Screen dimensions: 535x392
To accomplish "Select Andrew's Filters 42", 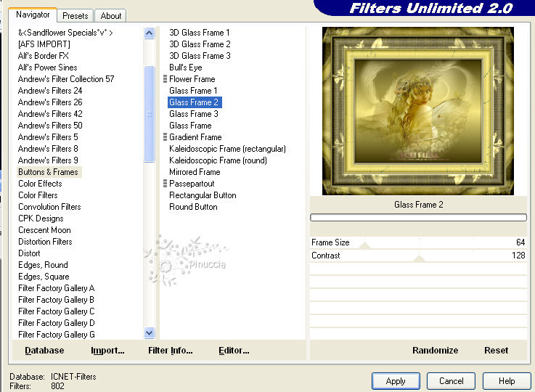I will pos(50,114).
